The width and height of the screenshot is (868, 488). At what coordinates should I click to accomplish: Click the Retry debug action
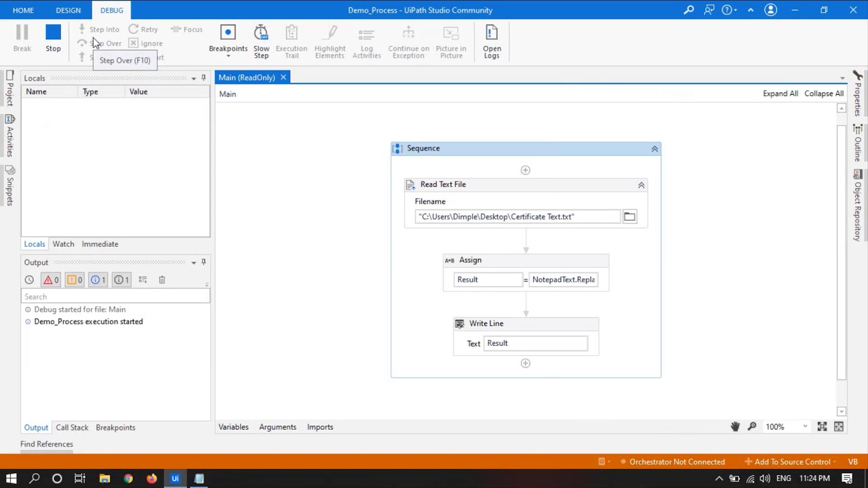[143, 29]
